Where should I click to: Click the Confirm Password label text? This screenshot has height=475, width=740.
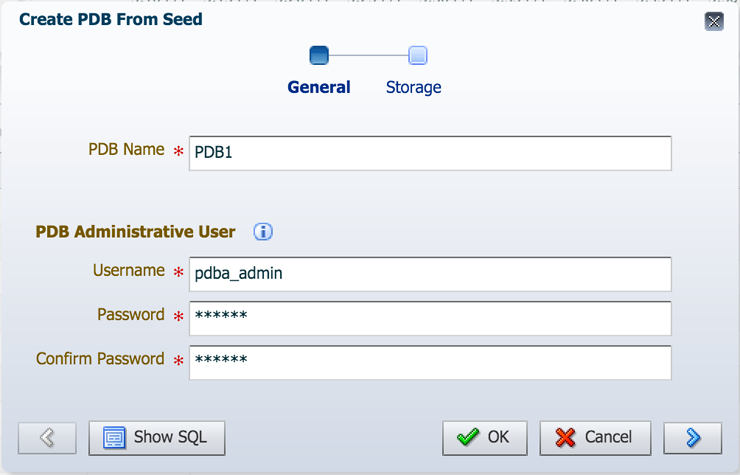pyautogui.click(x=100, y=358)
